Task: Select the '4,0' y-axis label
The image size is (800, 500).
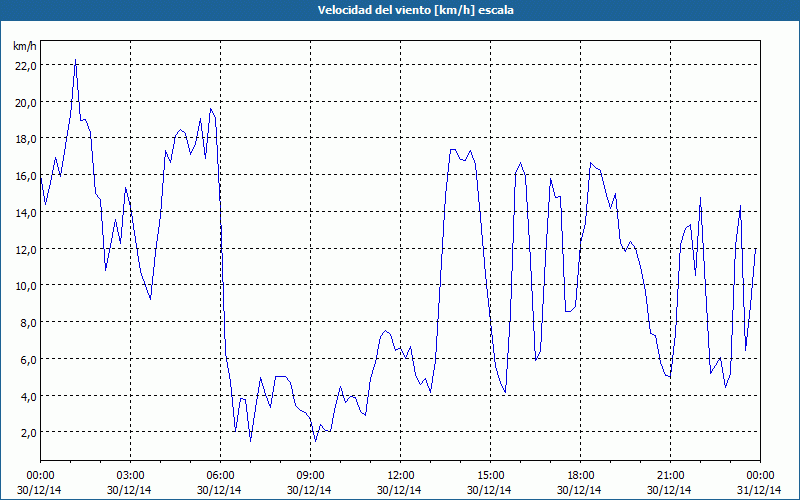Action: pos(29,396)
